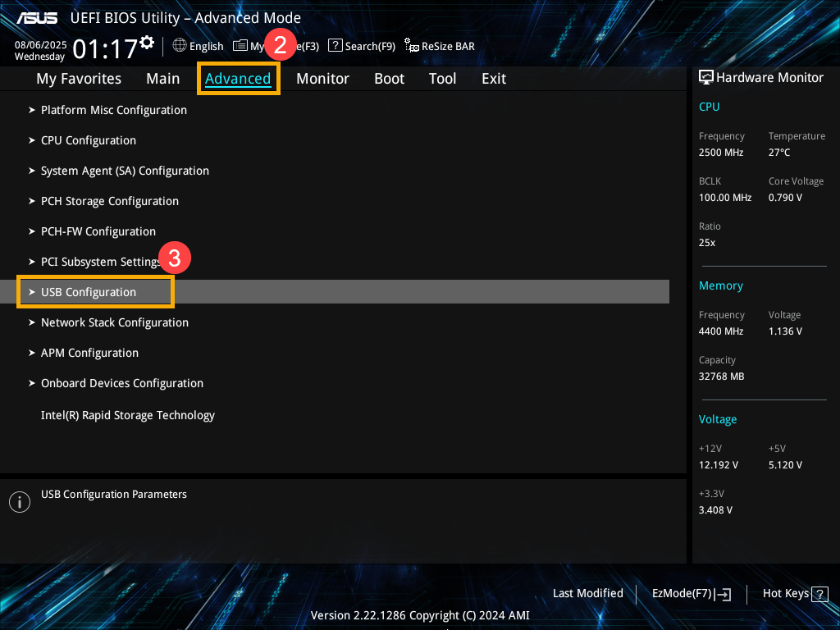The height and width of the screenshot is (630, 840).
Task: Click +5V reading 5.120 V
Action: coord(785,465)
